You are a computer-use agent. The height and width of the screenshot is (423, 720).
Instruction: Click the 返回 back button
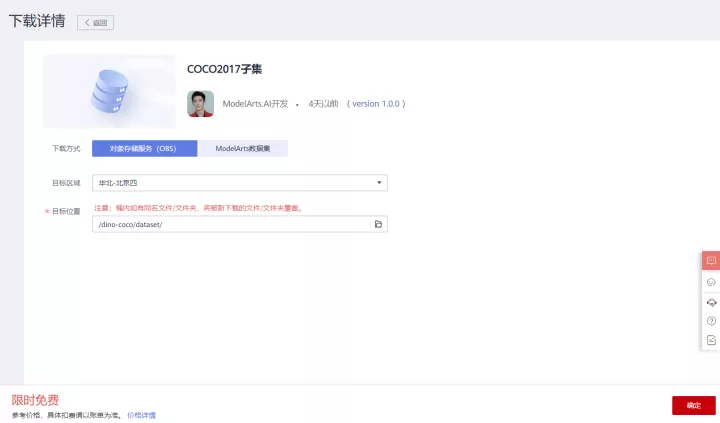(96, 22)
